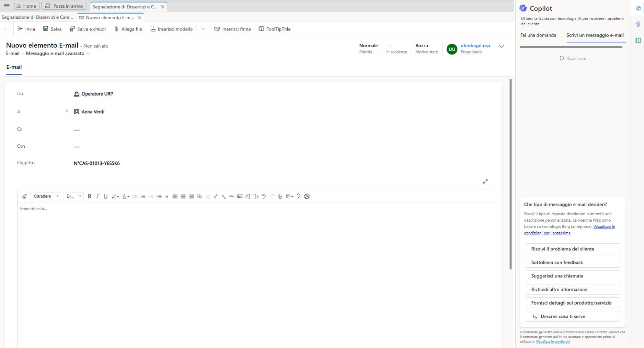This screenshot has height=348, width=644.
Task: Open the Carattere font dropdown
Action: click(45, 196)
